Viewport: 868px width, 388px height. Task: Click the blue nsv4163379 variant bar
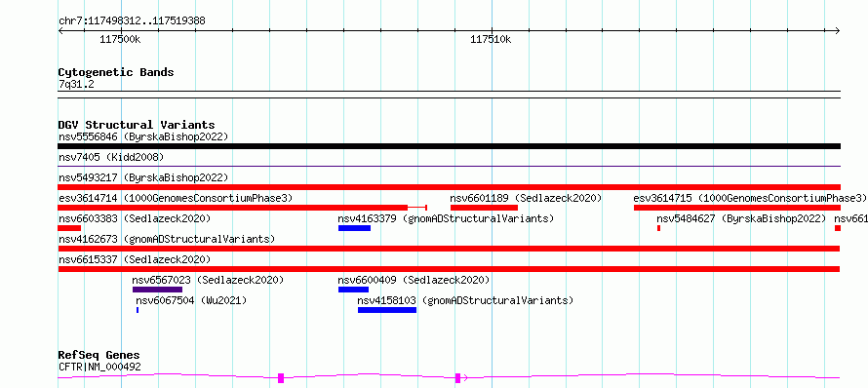point(354,228)
